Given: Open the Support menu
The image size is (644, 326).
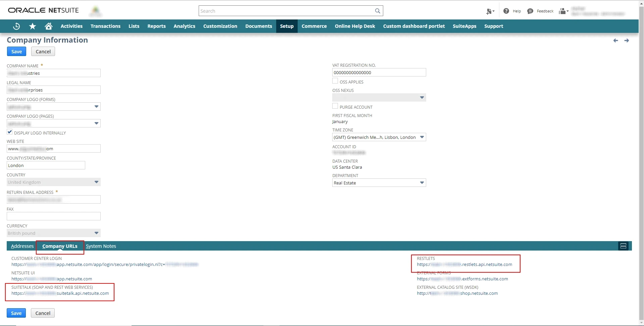Looking at the screenshot, I should [x=494, y=26].
